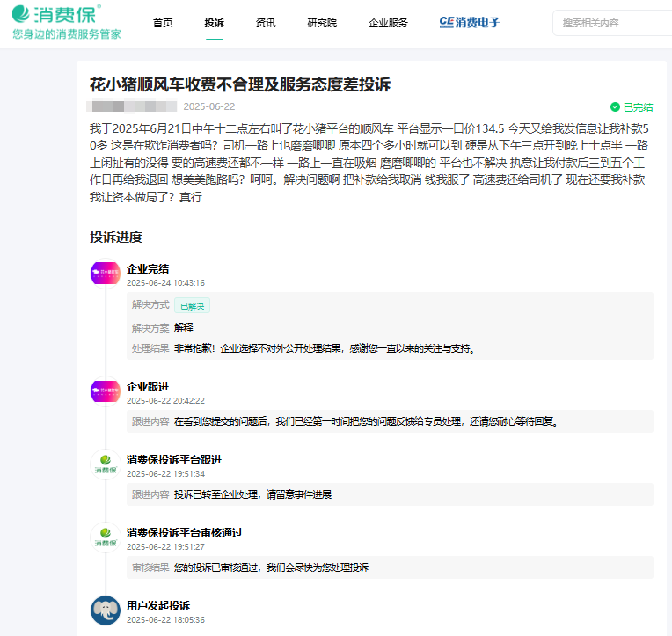Click timestamp 2025-06-24 10:43:16

point(165,283)
